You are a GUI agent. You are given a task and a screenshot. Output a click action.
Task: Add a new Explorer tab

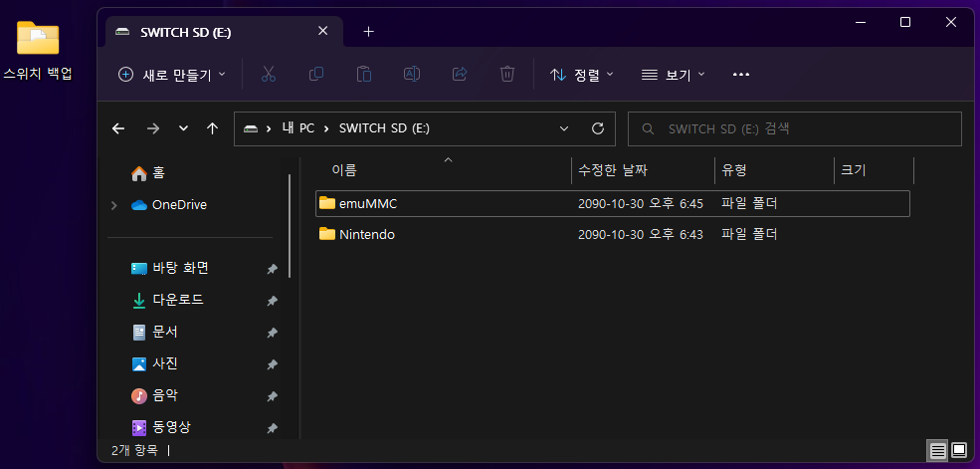tap(369, 31)
